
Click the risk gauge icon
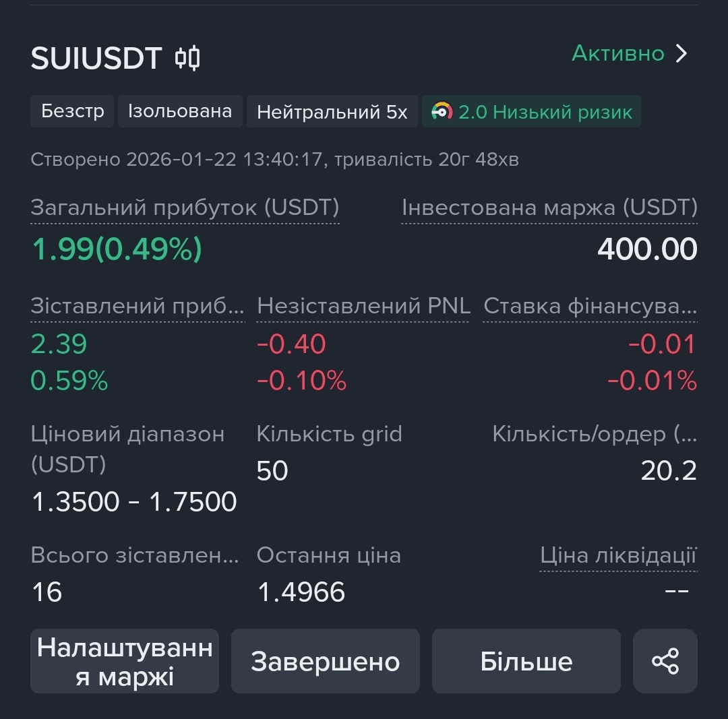(442, 111)
